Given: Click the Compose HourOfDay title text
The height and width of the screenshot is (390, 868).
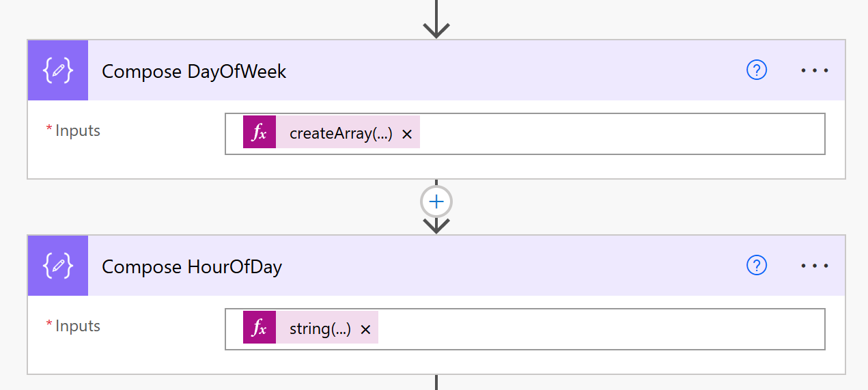Looking at the screenshot, I should tap(192, 267).
